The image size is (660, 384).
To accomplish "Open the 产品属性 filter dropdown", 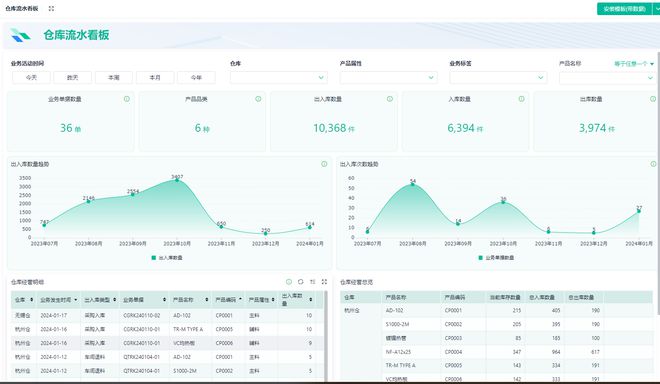I will coord(389,77).
